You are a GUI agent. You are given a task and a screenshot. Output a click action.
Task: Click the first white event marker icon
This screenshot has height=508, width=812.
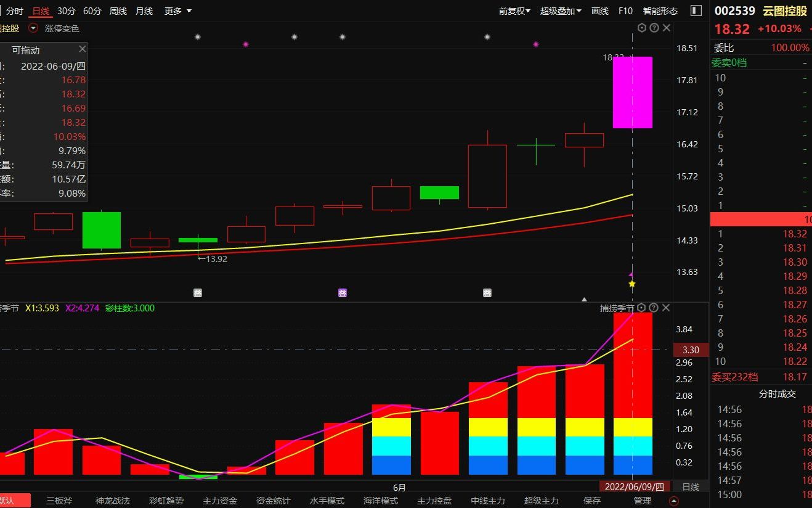tap(198, 293)
